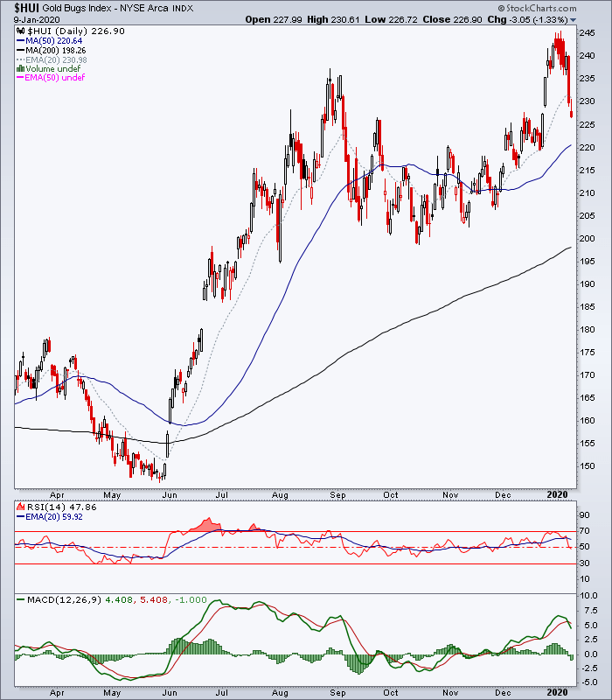Open the dropdown arrow beside the Chg value

(574, 20)
